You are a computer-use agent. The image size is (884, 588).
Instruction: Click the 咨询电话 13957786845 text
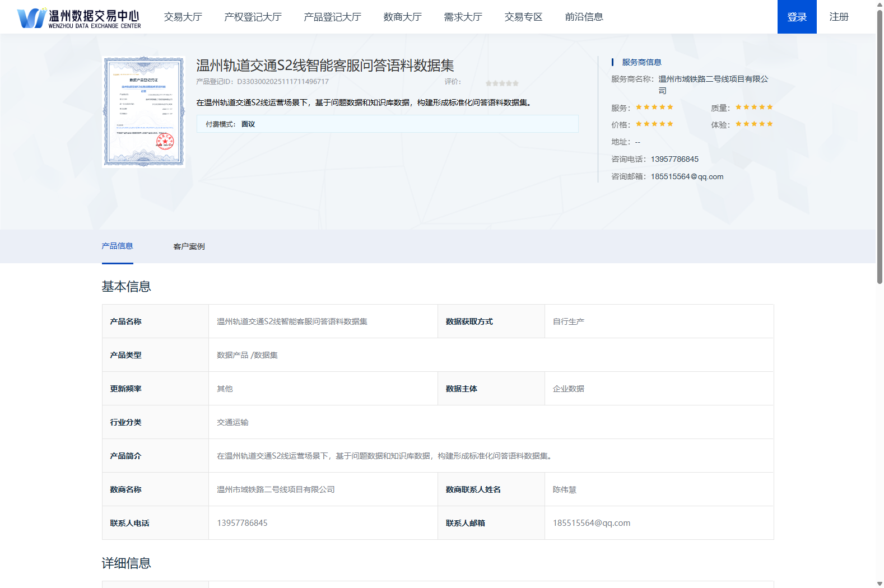click(674, 159)
